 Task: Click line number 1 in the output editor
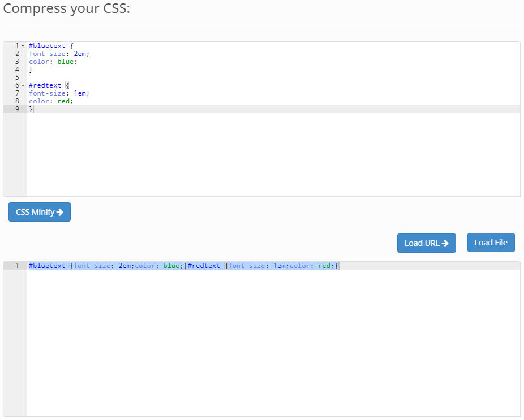17,266
